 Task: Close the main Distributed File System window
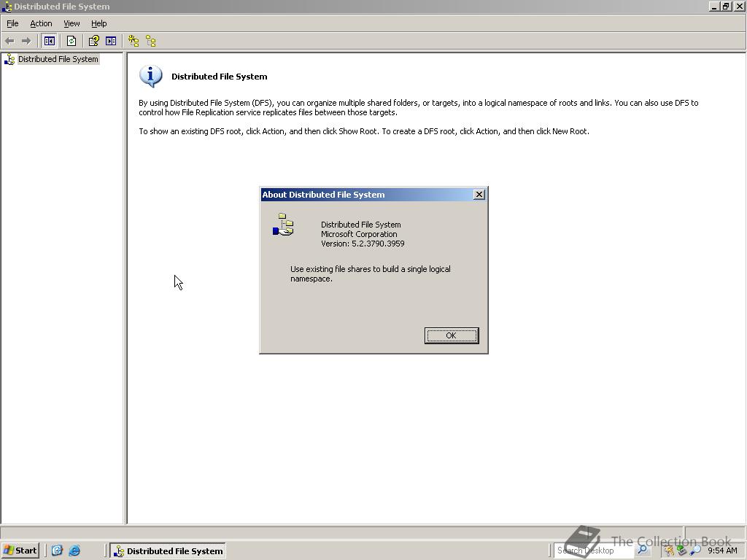tap(738, 6)
